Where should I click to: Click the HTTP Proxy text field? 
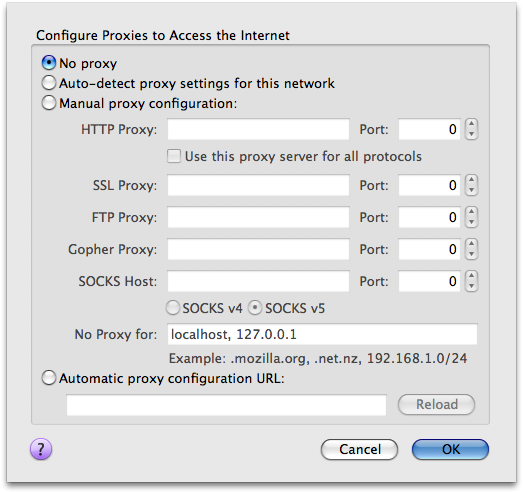[258, 129]
